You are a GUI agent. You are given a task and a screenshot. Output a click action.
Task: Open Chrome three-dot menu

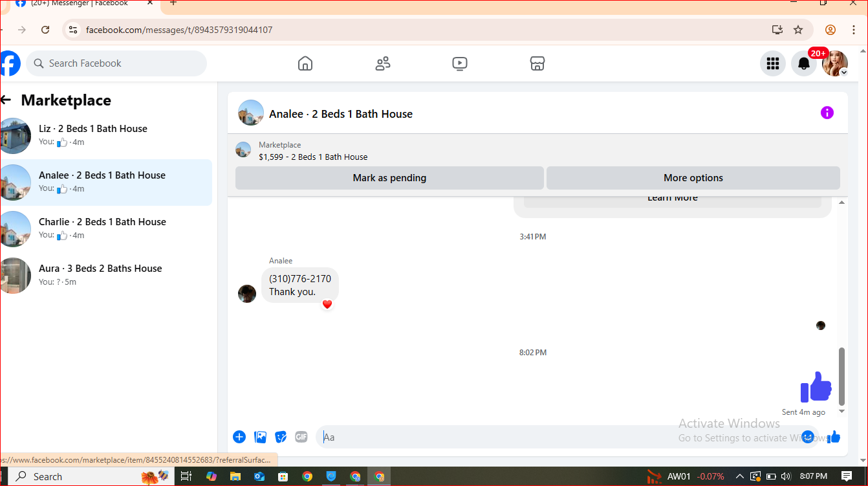[x=854, y=30]
